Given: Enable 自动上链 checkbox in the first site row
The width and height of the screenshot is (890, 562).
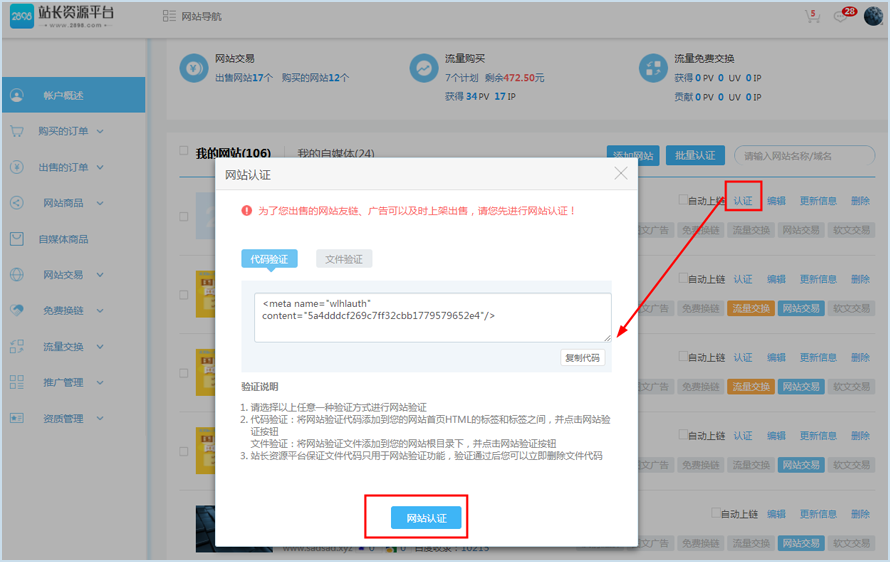Looking at the screenshot, I should tap(683, 200).
